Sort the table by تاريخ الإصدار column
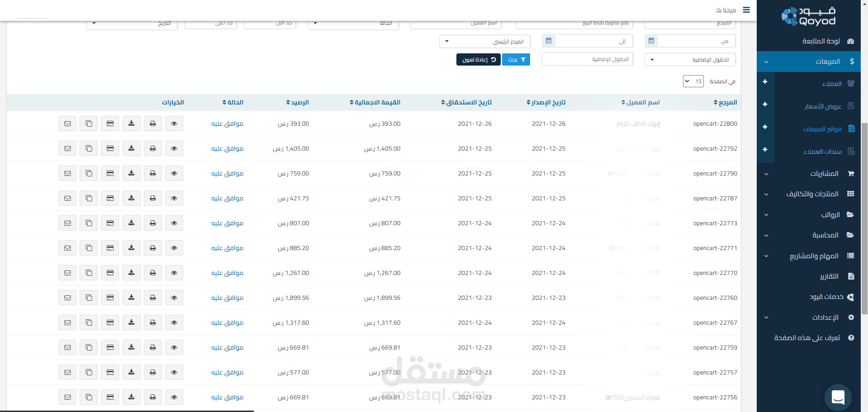This screenshot has height=412, width=868. (x=546, y=103)
